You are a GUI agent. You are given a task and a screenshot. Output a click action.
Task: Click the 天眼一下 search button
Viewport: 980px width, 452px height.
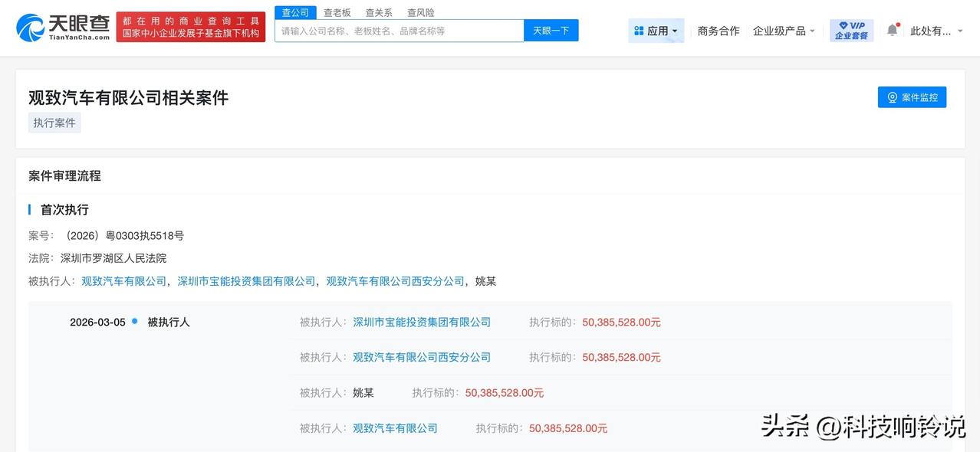tap(551, 31)
